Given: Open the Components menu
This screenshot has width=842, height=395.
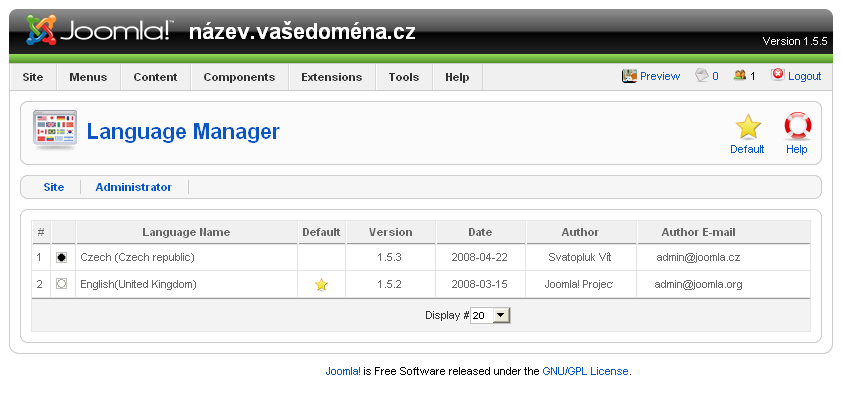Looking at the screenshot, I should pos(239,77).
